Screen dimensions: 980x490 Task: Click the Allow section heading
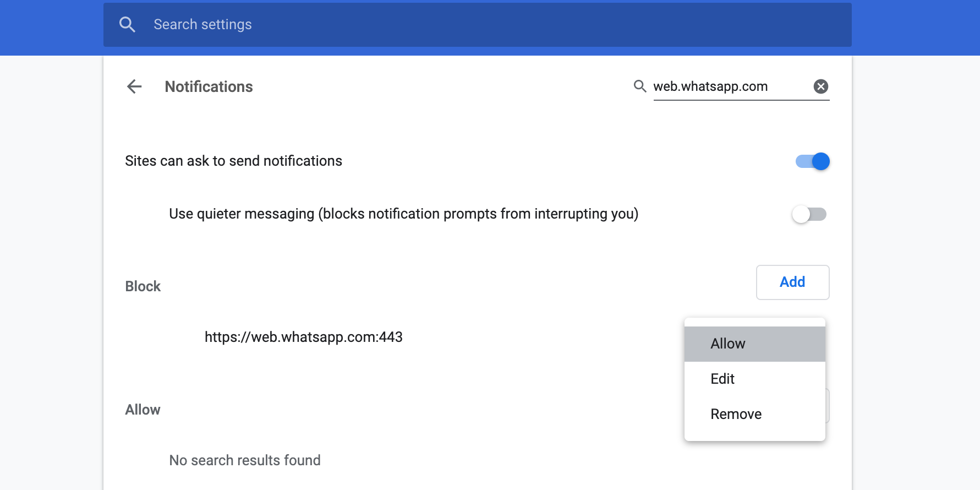click(x=143, y=410)
